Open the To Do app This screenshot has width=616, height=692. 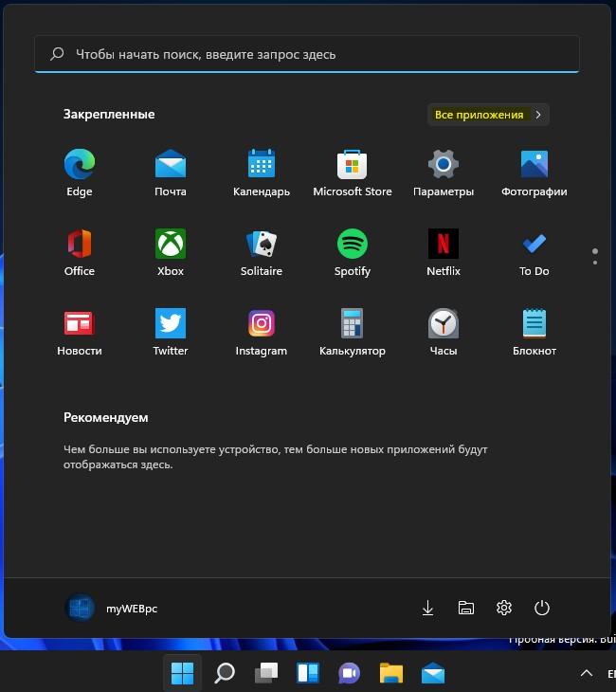click(534, 252)
